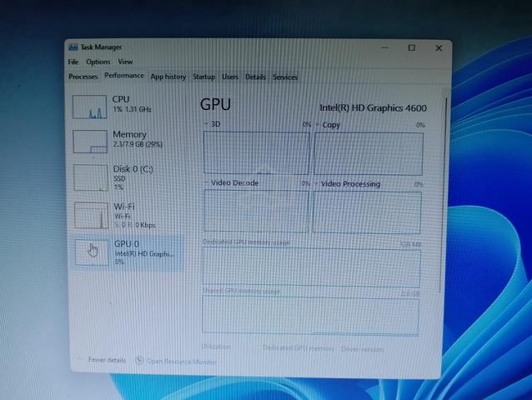Click the Intel(R) HD Graphi... sidebar text
Image resolution: width=532 pixels, height=400 pixels.
pos(144,253)
